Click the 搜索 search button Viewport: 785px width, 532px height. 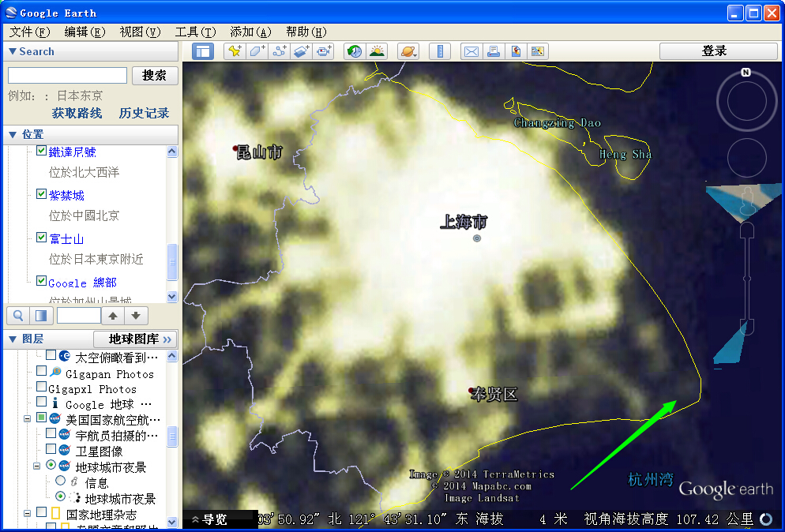(155, 76)
